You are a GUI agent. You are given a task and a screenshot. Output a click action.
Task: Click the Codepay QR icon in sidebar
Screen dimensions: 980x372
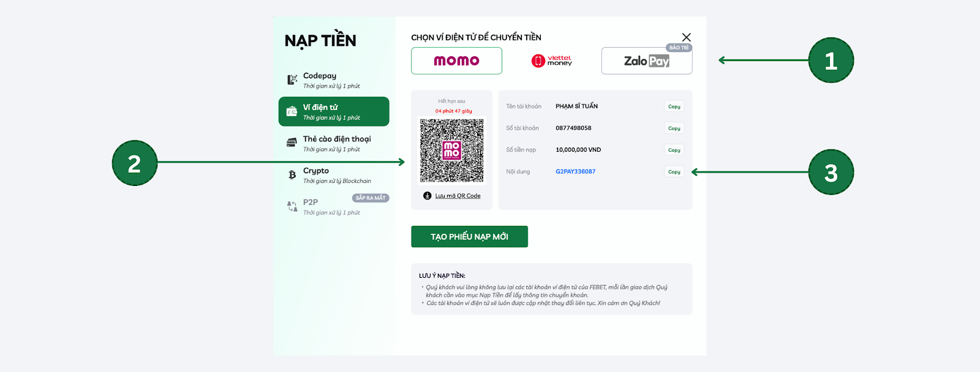[292, 80]
